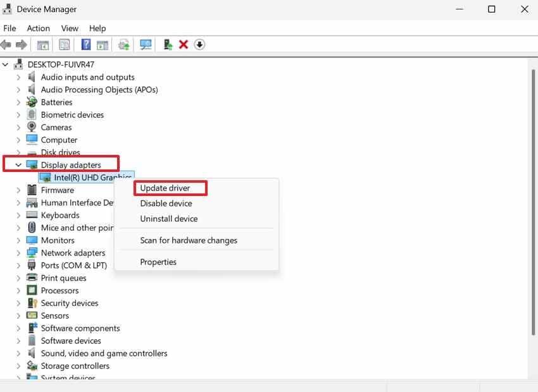
Task: Click the Storage controllers icon
Action: [x=32, y=365]
